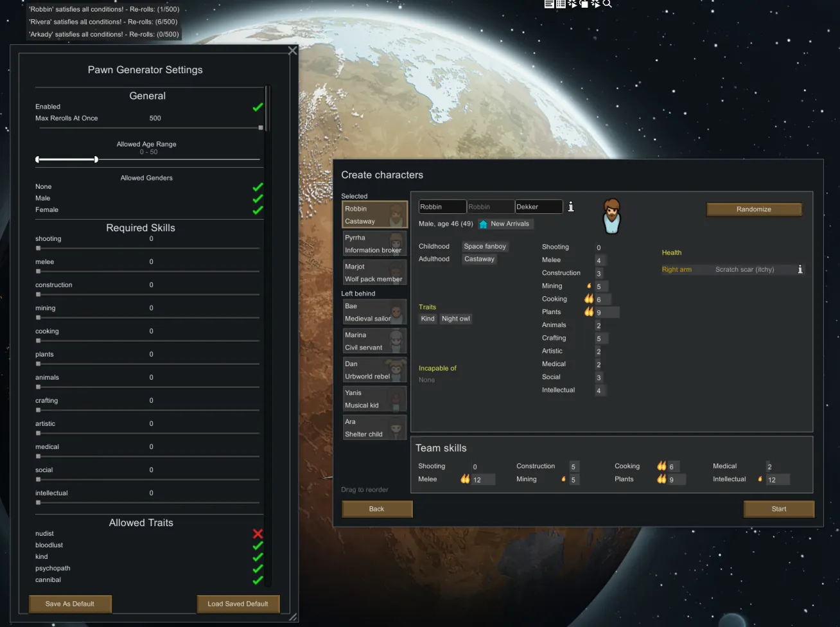Enable the nudist trait red X
The width and height of the screenshot is (840, 627).
(258, 534)
